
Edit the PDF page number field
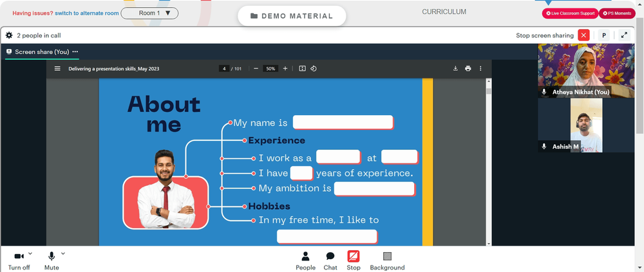pos(224,69)
